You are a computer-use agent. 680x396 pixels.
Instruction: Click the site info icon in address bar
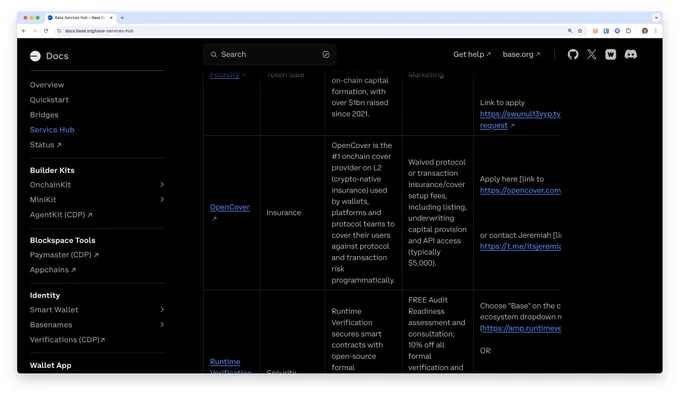point(59,31)
